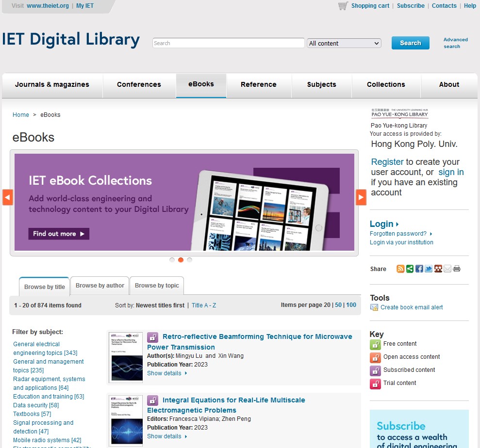This screenshot has width=480, height=448.
Task: Click the purple Subscribed content key icon
Action: coord(375,370)
